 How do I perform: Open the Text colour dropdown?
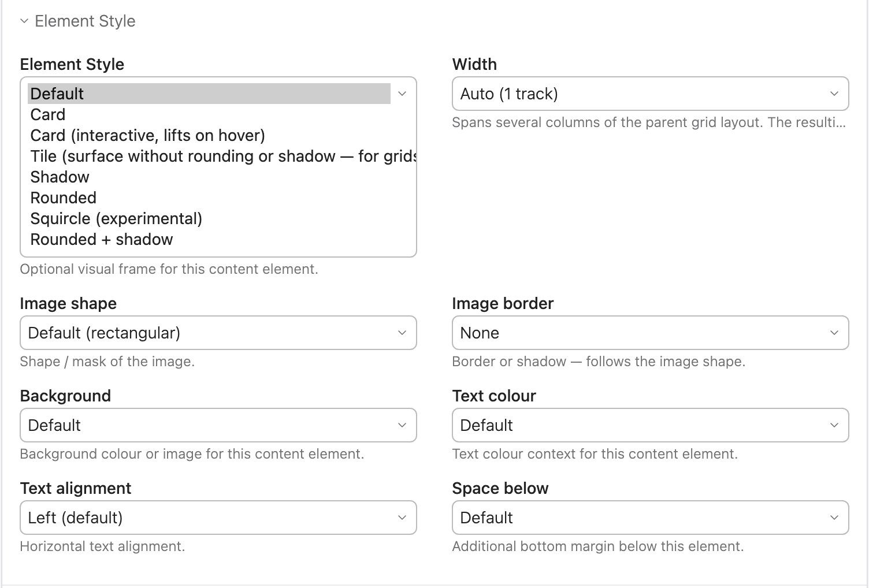point(650,425)
